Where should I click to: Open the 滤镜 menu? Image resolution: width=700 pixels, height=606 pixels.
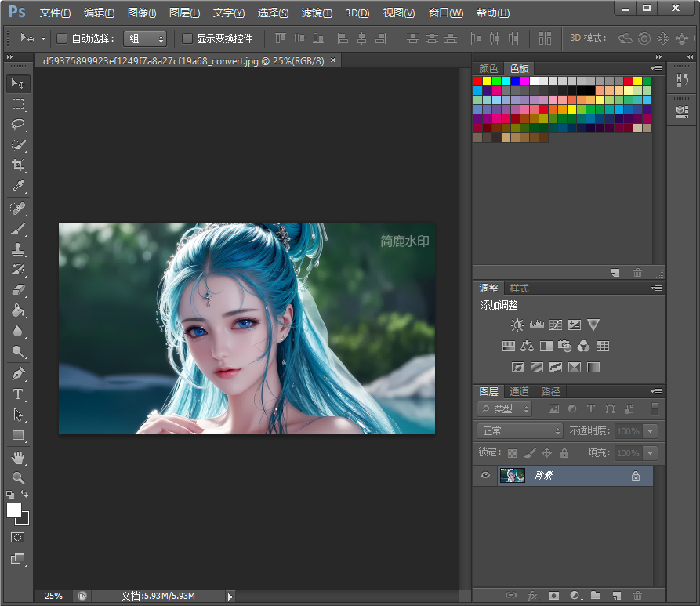317,13
